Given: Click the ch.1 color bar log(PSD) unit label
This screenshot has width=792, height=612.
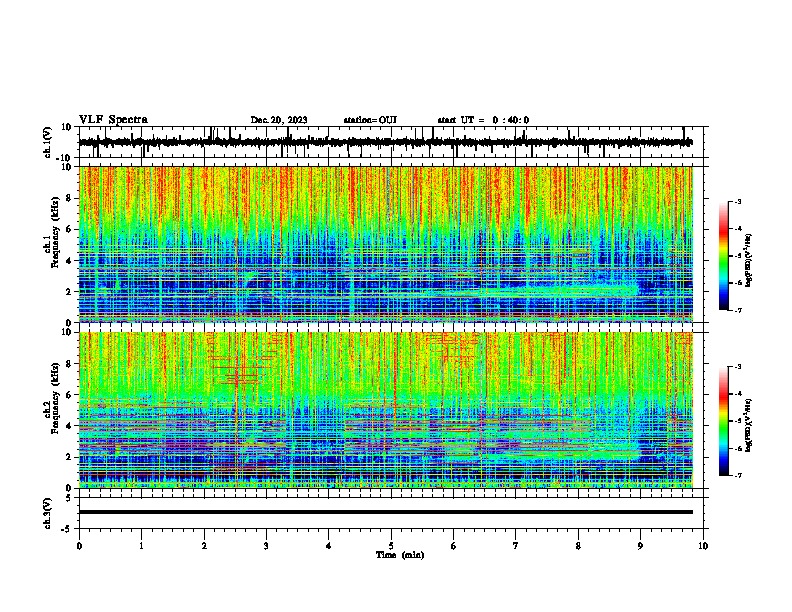Looking at the screenshot, I should pyautogui.click(x=749, y=260).
